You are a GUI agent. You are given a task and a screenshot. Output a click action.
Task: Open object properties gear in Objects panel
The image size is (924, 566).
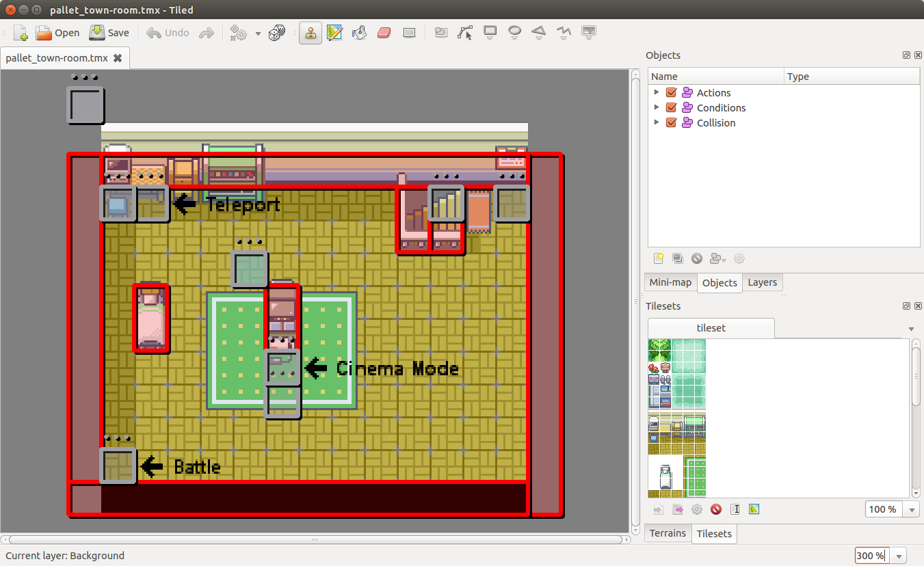click(739, 258)
